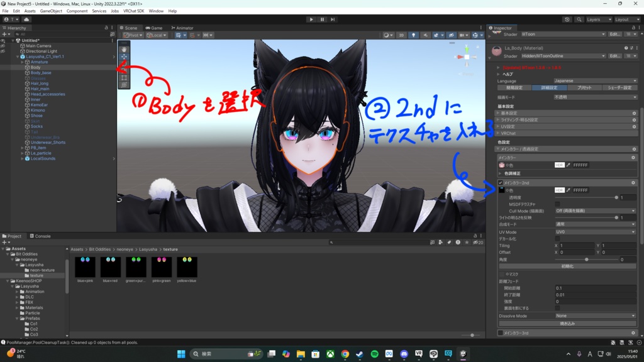This screenshot has width=644, height=362.
Task: Toggle hidden objects visibility icon
Action: (452, 35)
